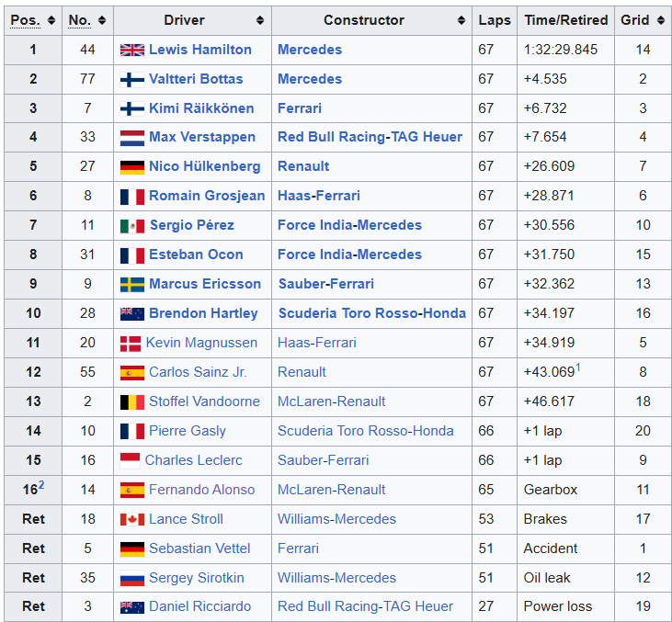Viewport: 672px width, 622px height.
Task: Open the Esteban Ocon driver link
Action: (196, 254)
